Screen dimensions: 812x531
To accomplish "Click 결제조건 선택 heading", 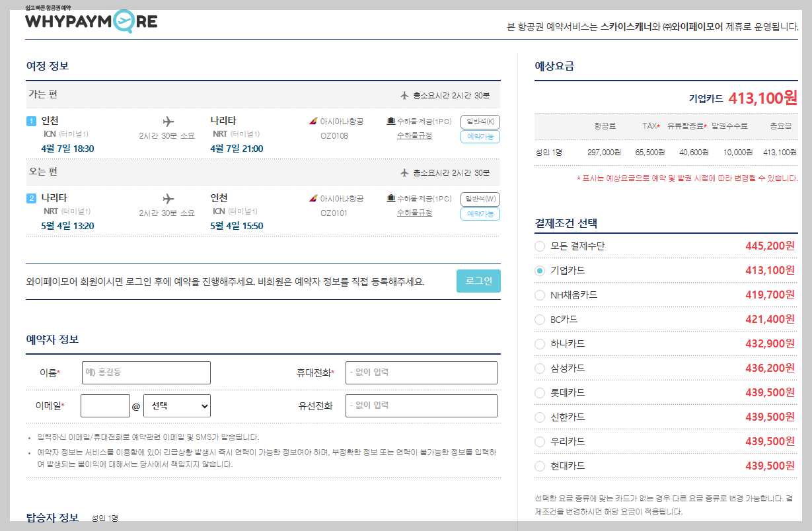I will point(566,223).
